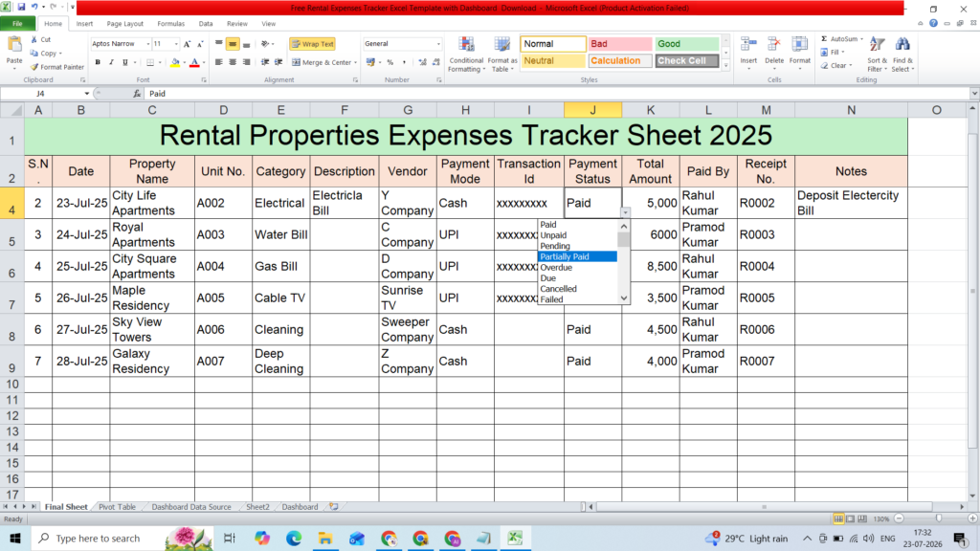Screen dimensions: 980x551
Task: Apply the Check Cell style
Action: [x=687, y=60]
